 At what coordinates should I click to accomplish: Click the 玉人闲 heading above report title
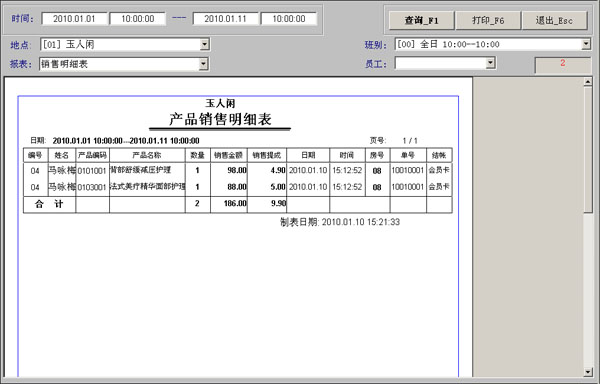tap(220, 103)
